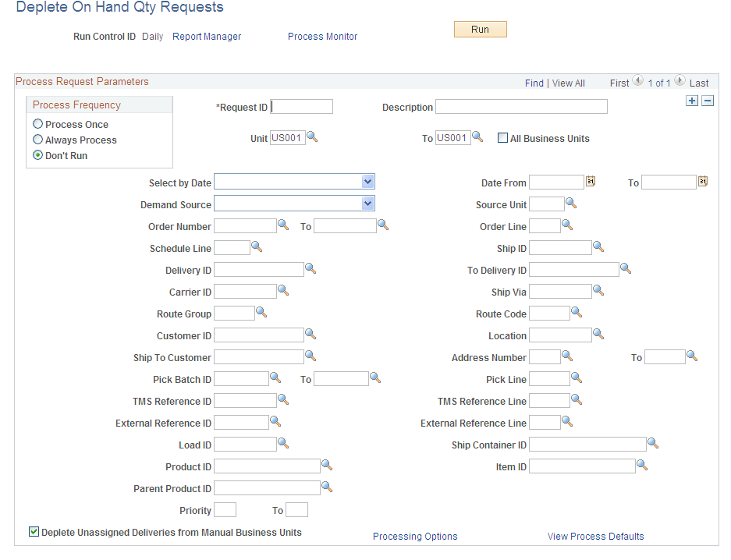Screen dimensions: 731x560
Task: Open the Select by Date dropdown
Action: click(367, 182)
